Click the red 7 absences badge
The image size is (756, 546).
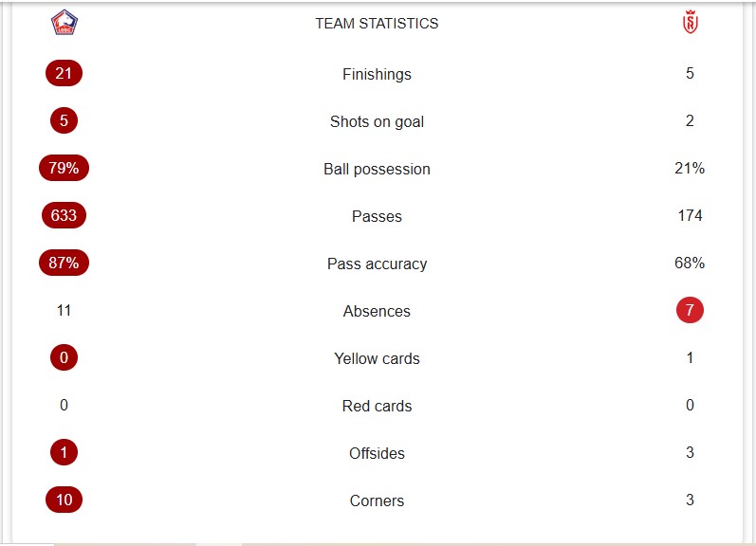click(x=690, y=310)
